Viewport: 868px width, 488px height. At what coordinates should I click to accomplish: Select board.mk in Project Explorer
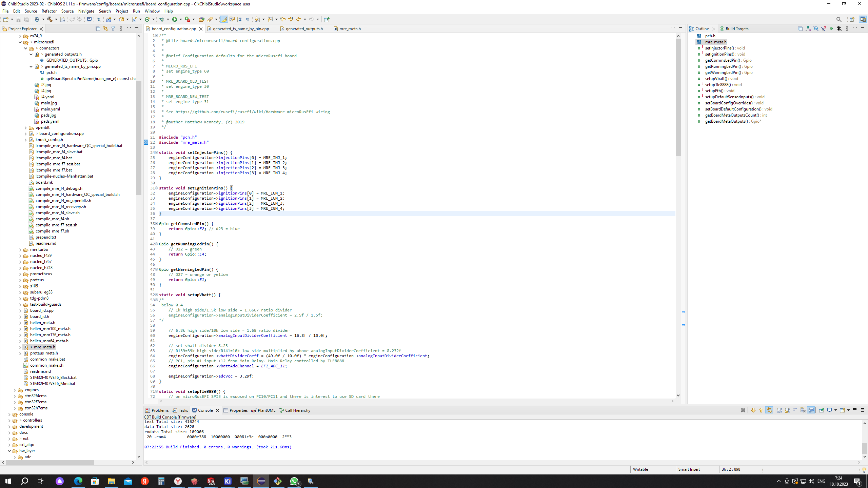click(44, 182)
